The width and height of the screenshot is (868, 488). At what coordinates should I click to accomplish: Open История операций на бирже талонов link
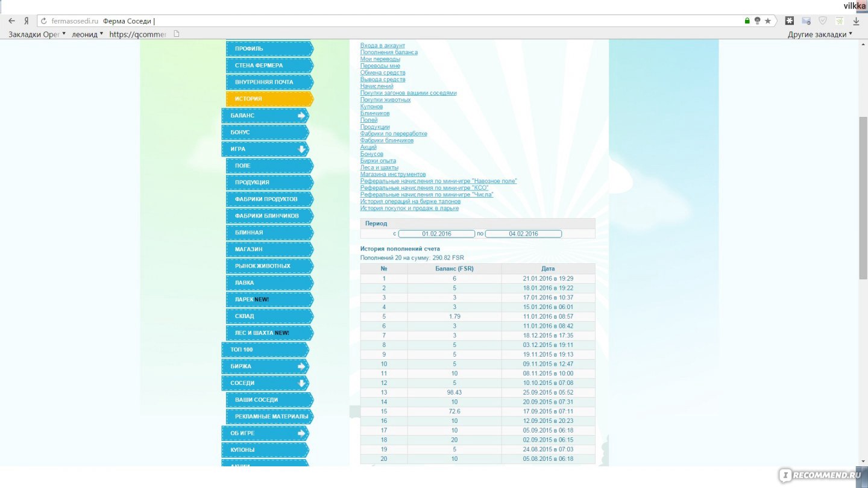[x=410, y=202]
